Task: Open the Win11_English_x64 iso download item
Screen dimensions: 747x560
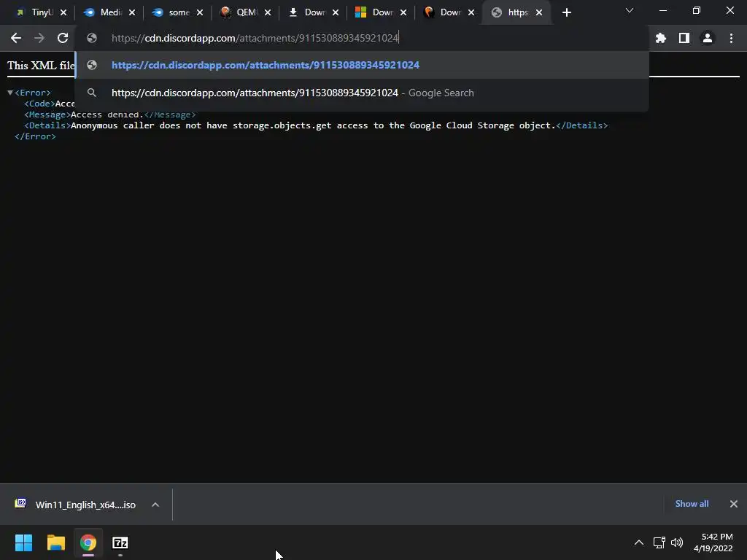Action: point(76,505)
